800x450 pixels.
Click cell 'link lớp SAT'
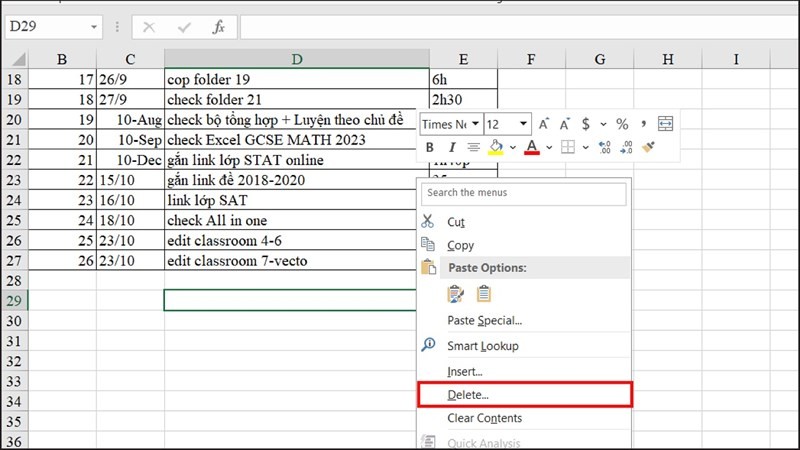[x=291, y=200]
